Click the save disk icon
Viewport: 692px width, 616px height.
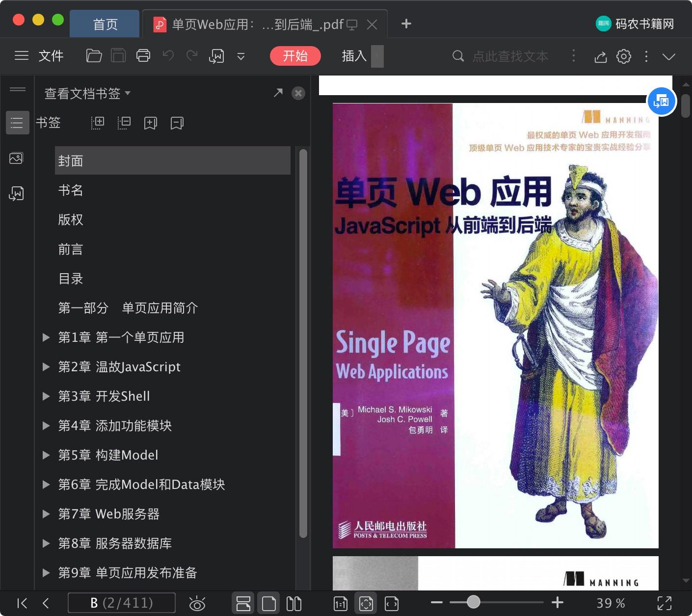118,56
